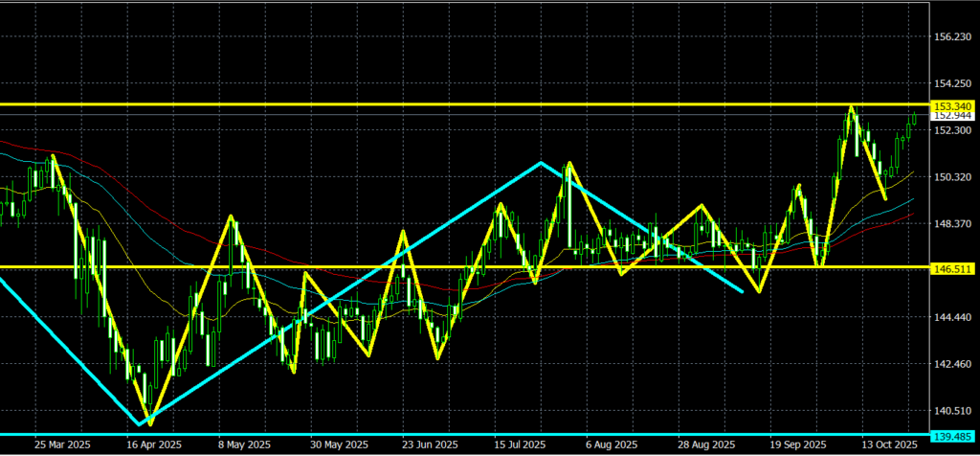Click 144.440 on the price axis

(952, 317)
